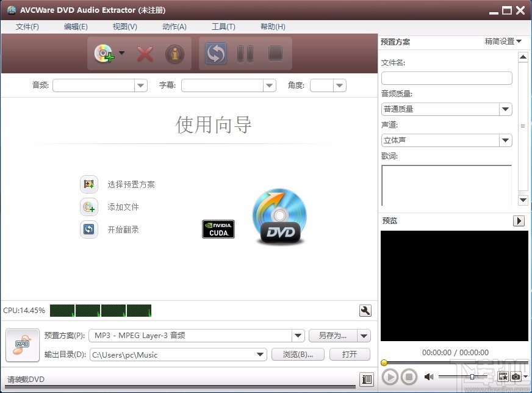This screenshot has width=532, height=393.
Task: Click inside the 文件名 filename field
Action: pyautogui.click(x=446, y=78)
